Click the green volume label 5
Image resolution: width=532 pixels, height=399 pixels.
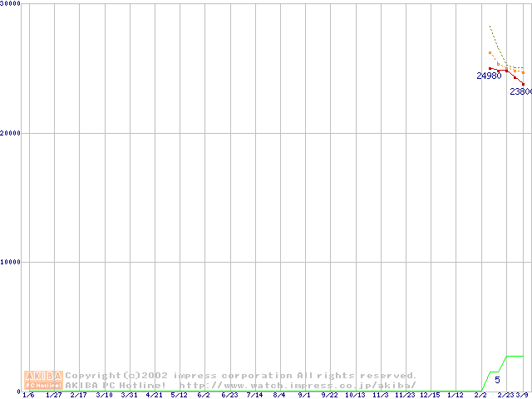498,380
